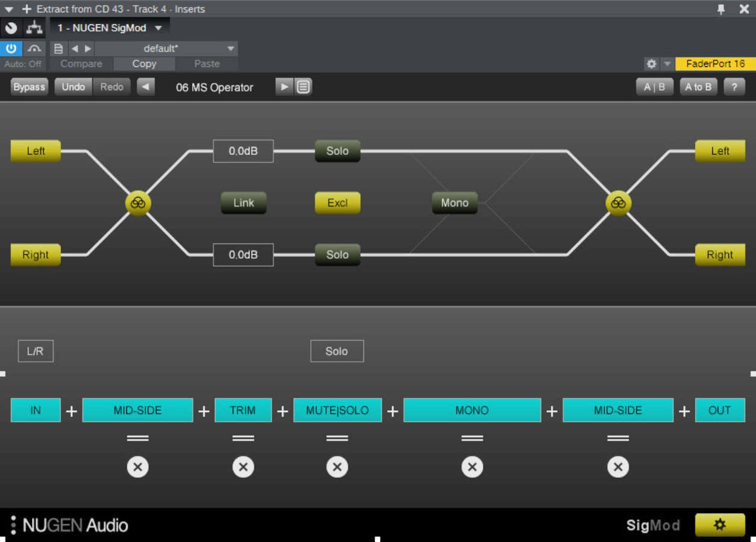Click the right Mid-Side decoder circle icon
The image size is (756, 542).
pos(618,203)
